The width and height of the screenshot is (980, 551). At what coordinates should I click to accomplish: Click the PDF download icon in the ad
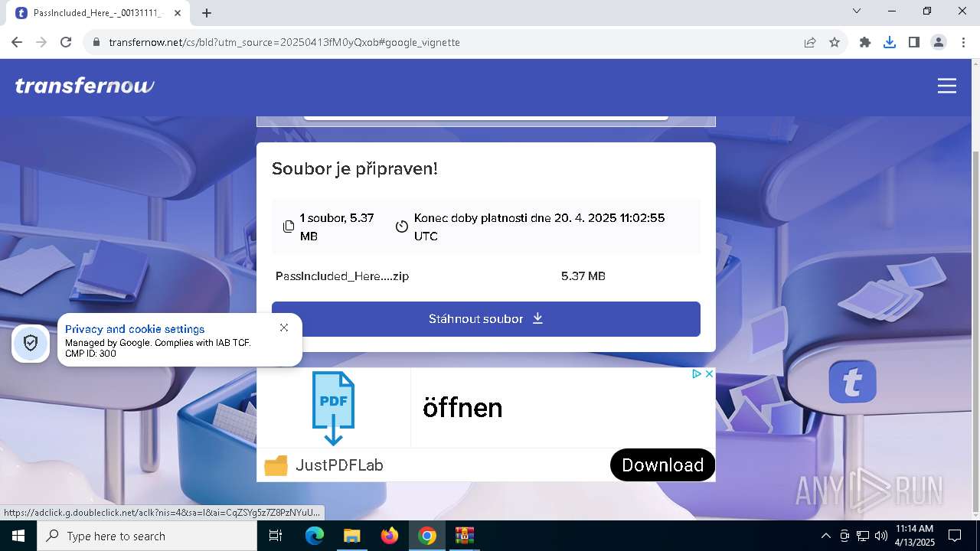(333, 408)
